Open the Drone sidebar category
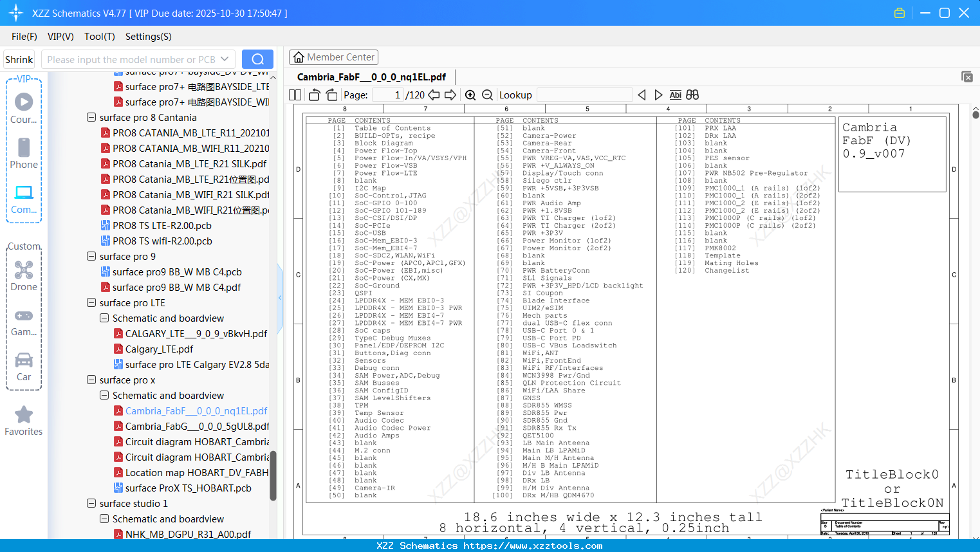This screenshot has width=980, height=552. pos(24,276)
